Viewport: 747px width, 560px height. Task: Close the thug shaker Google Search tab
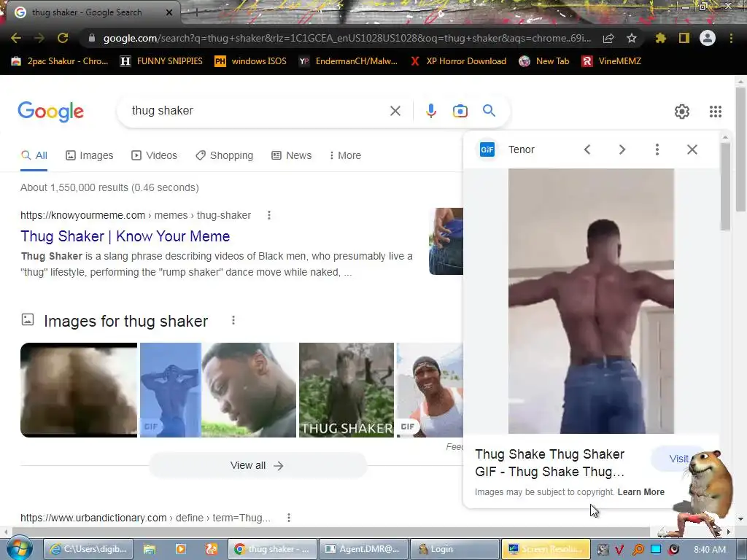[169, 12]
